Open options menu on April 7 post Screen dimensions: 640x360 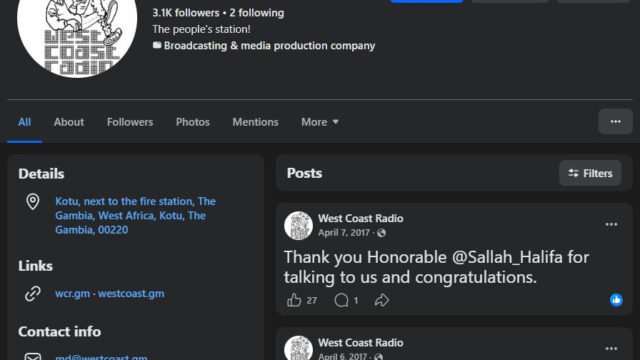[611, 224]
